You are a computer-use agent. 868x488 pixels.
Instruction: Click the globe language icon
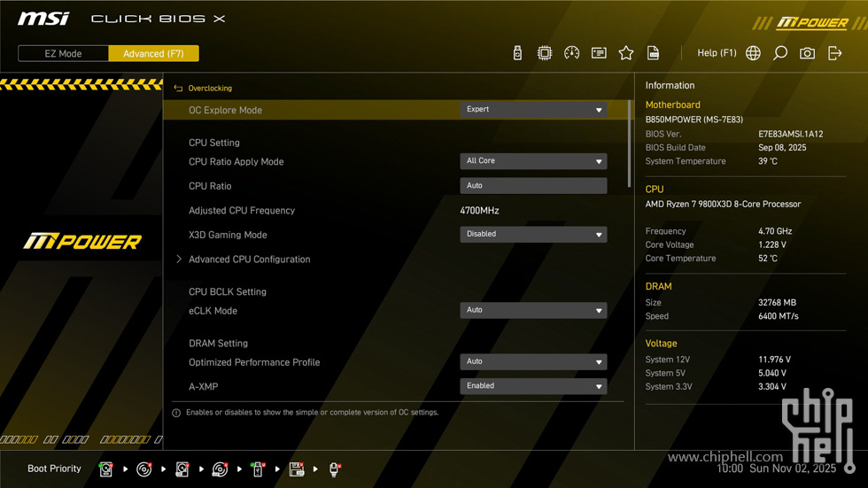(753, 53)
